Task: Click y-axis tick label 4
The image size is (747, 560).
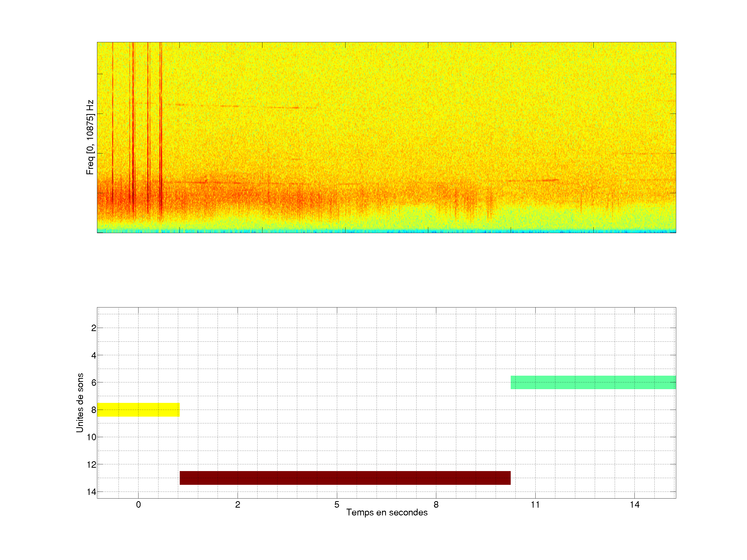Action: pyautogui.click(x=94, y=355)
